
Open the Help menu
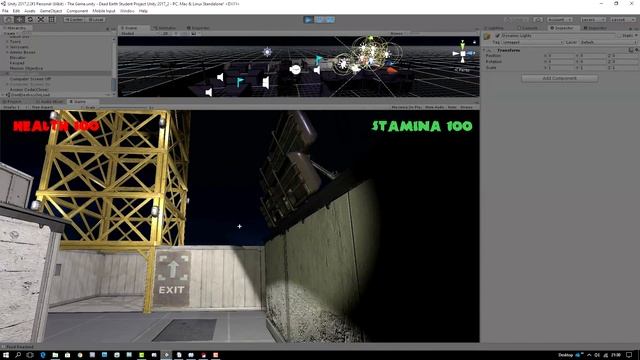click(143, 11)
